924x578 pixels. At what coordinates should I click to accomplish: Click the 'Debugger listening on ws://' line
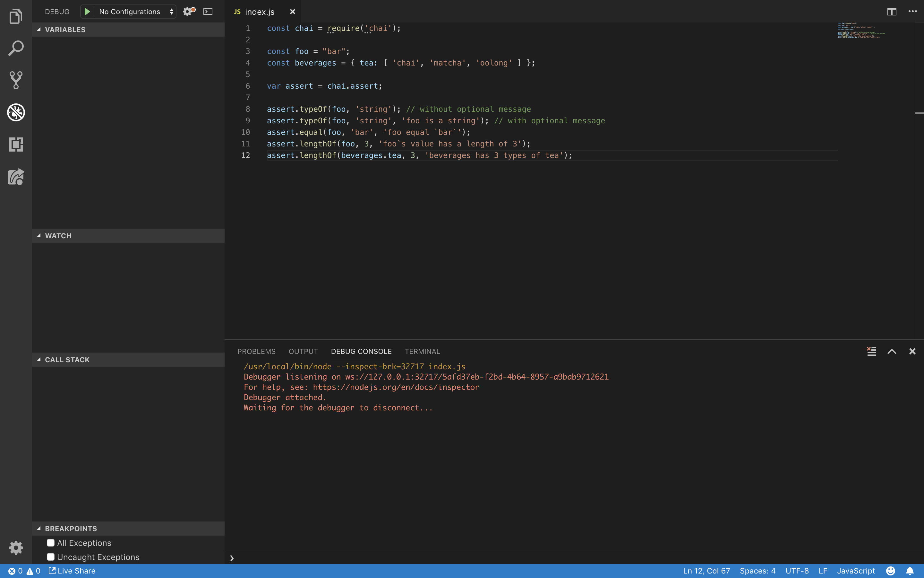point(426,377)
